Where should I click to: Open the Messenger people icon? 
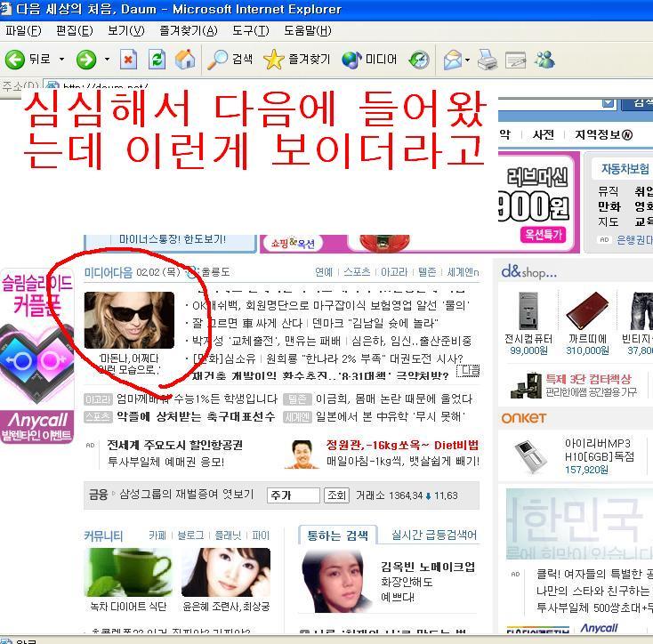544,60
